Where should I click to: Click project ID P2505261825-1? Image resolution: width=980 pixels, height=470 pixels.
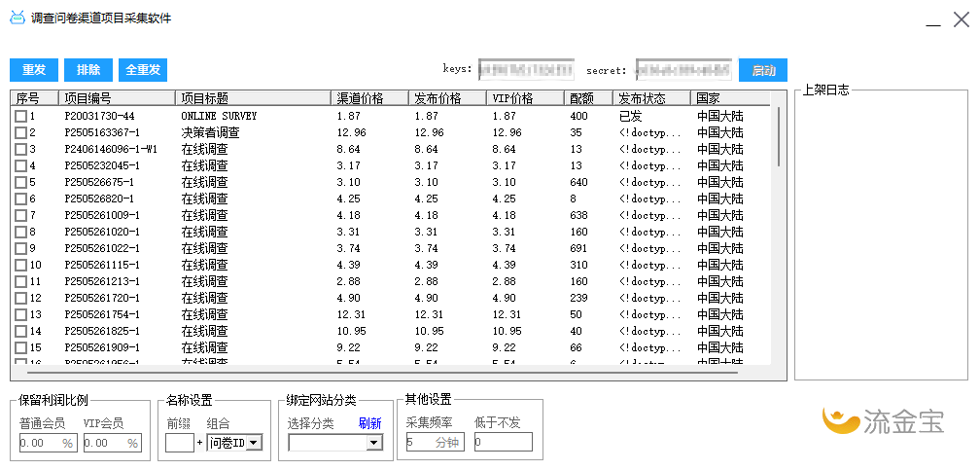pos(102,332)
